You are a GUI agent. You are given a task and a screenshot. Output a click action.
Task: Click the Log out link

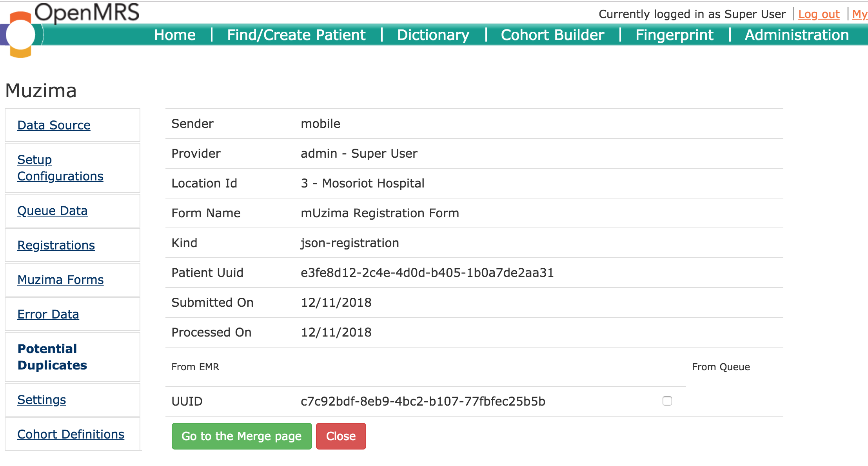click(x=819, y=14)
